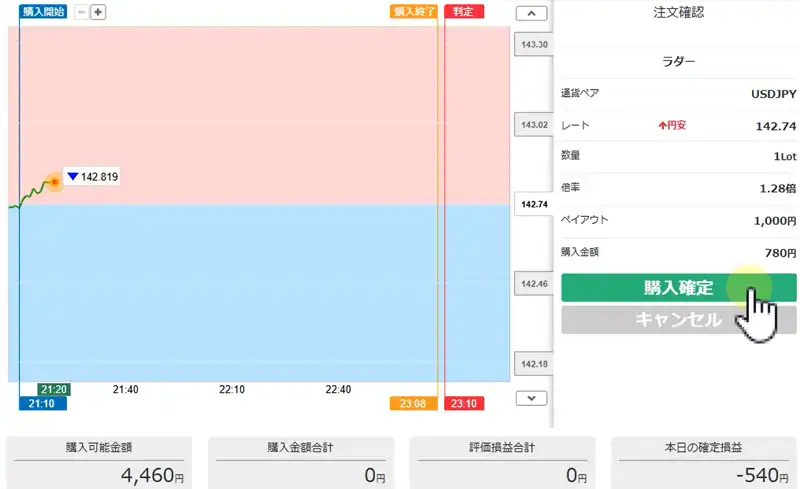The image size is (800, 489).
Task: Click the 1.28倍 multiplier value
Action: pos(778,188)
